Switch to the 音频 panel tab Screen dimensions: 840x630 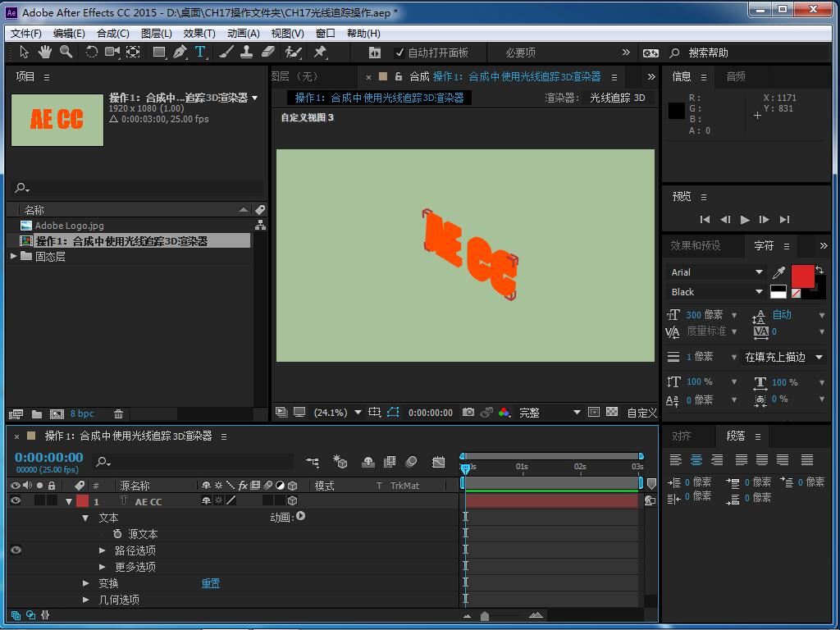point(736,76)
